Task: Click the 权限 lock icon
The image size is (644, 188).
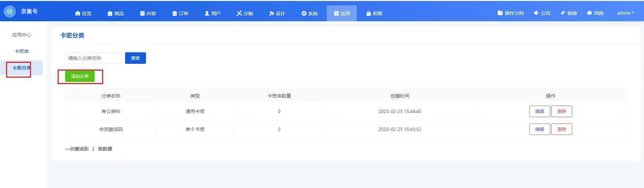Action: tap(369, 14)
